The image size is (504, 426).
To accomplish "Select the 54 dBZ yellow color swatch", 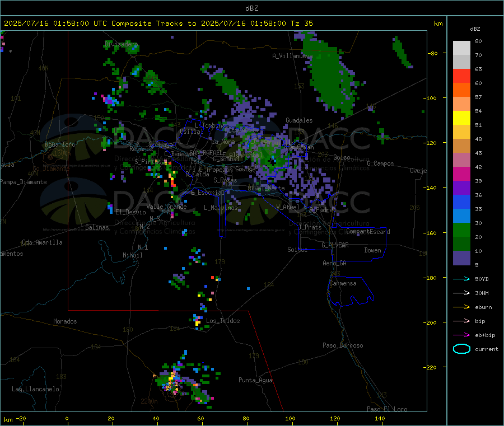I will tap(461, 118).
